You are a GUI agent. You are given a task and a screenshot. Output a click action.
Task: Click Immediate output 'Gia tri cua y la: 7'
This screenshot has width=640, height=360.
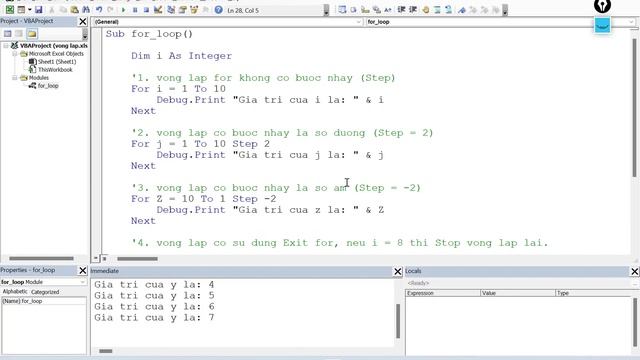point(154,318)
